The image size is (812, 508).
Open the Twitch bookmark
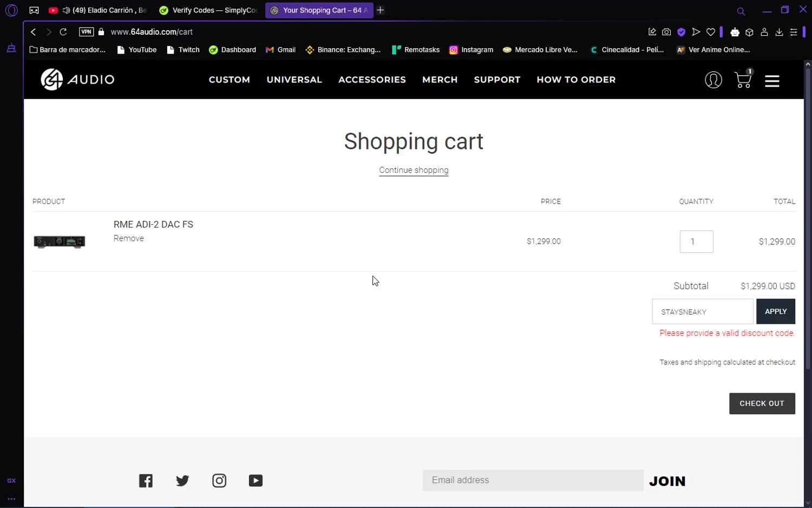point(183,50)
